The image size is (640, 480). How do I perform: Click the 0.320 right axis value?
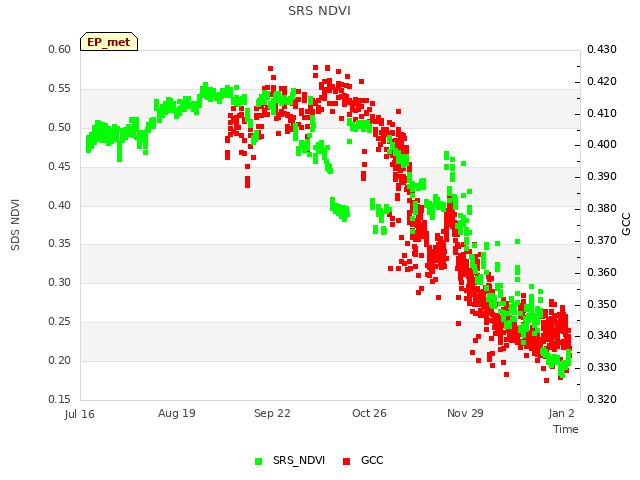pyautogui.click(x=602, y=399)
